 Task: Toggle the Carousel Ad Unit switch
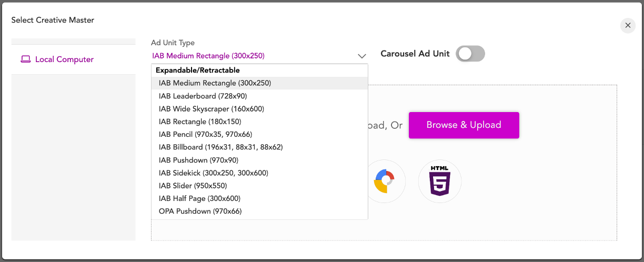(470, 54)
